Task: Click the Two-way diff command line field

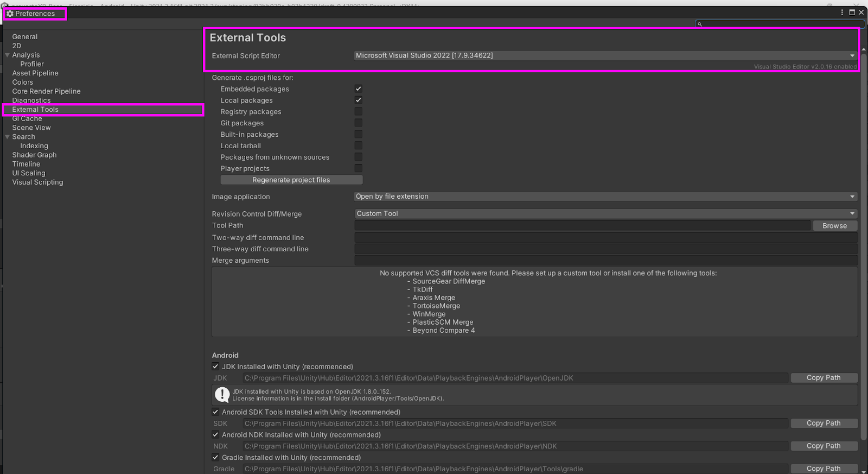Action: [605, 238]
